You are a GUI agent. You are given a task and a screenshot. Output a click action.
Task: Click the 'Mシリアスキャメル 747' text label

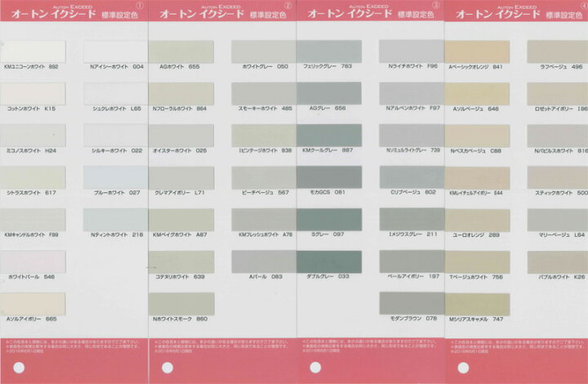[476, 319]
